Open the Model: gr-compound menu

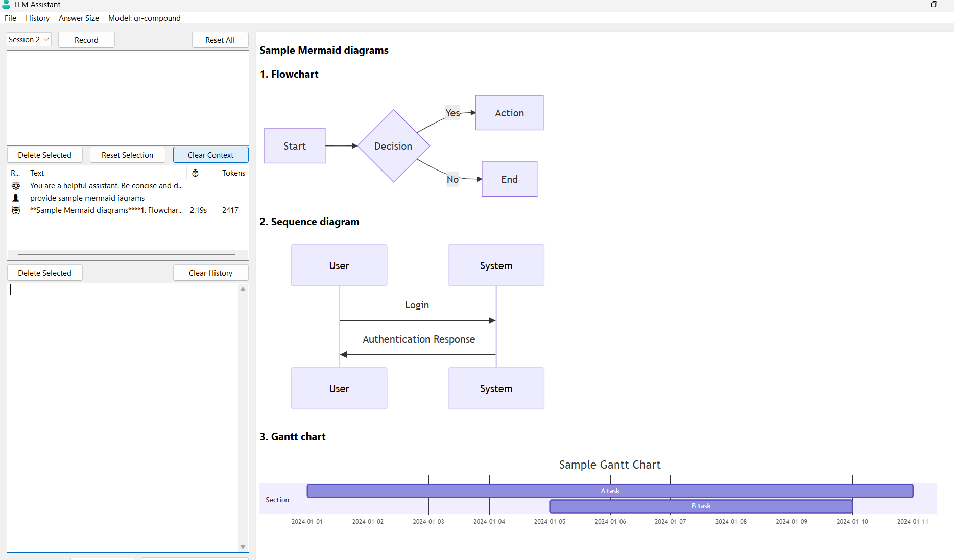pos(144,18)
